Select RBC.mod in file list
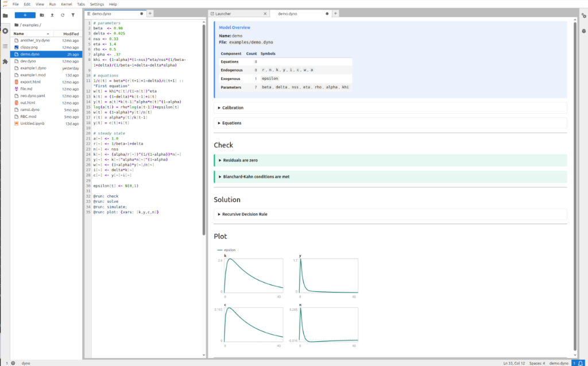 pos(46,117)
